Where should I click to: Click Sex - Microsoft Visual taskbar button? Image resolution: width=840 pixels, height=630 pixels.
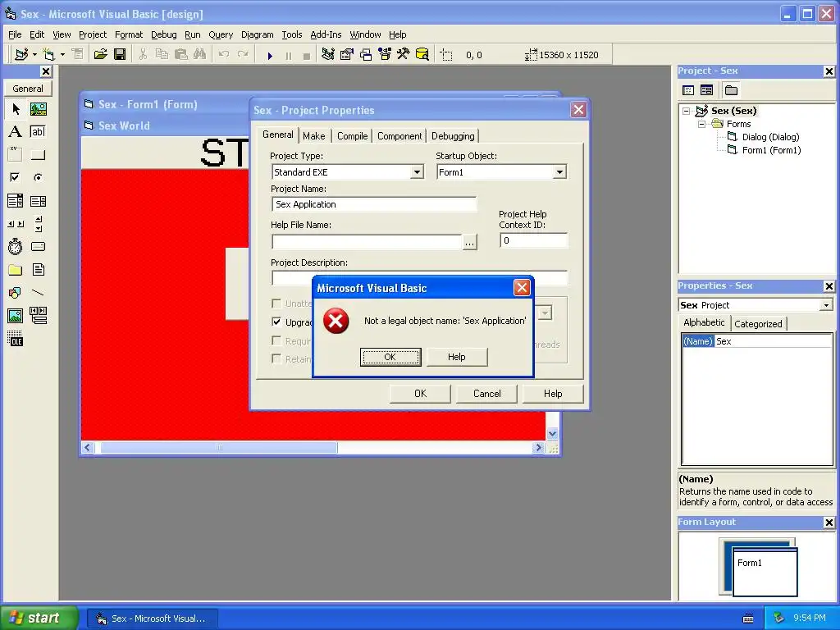152,619
